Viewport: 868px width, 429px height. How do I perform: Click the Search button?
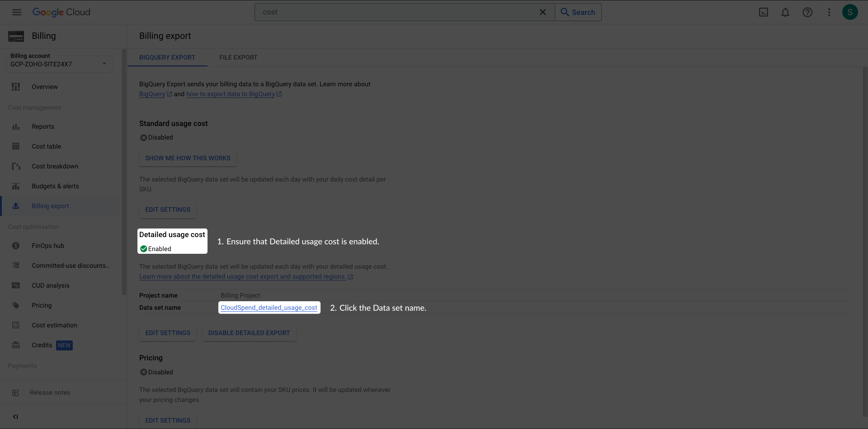[578, 12]
